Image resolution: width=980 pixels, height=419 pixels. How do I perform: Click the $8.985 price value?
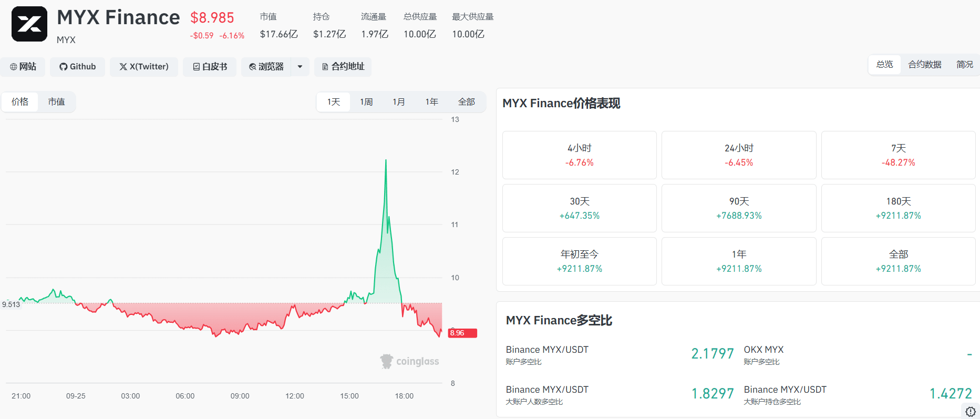point(212,18)
